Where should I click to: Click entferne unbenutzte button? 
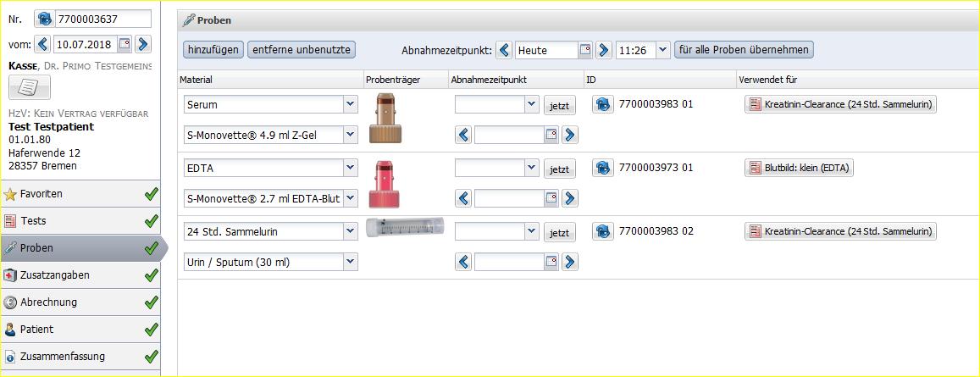coord(302,50)
